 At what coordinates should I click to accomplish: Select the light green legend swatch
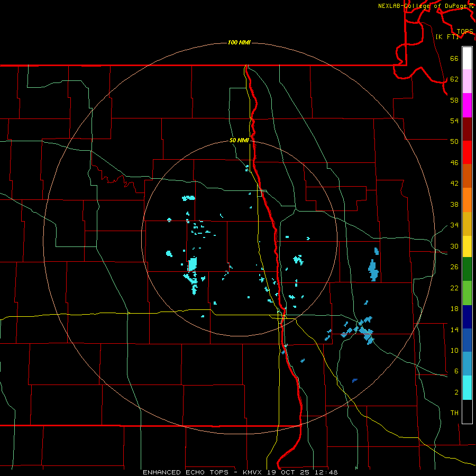467,293
